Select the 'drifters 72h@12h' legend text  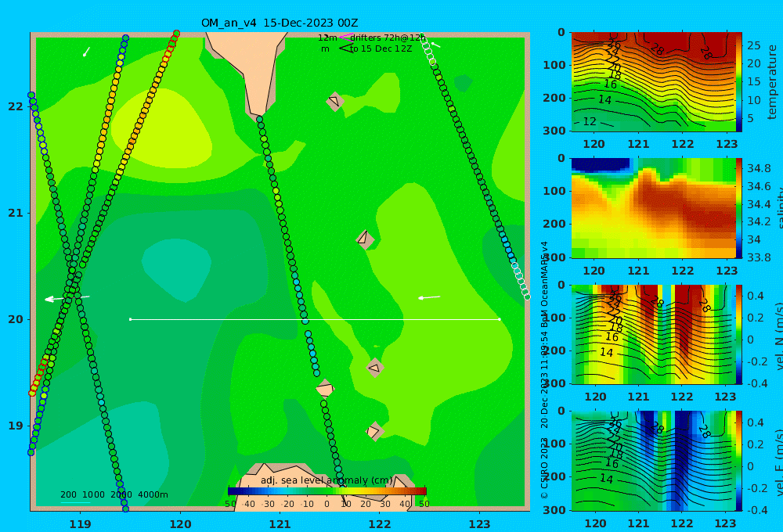(x=388, y=38)
